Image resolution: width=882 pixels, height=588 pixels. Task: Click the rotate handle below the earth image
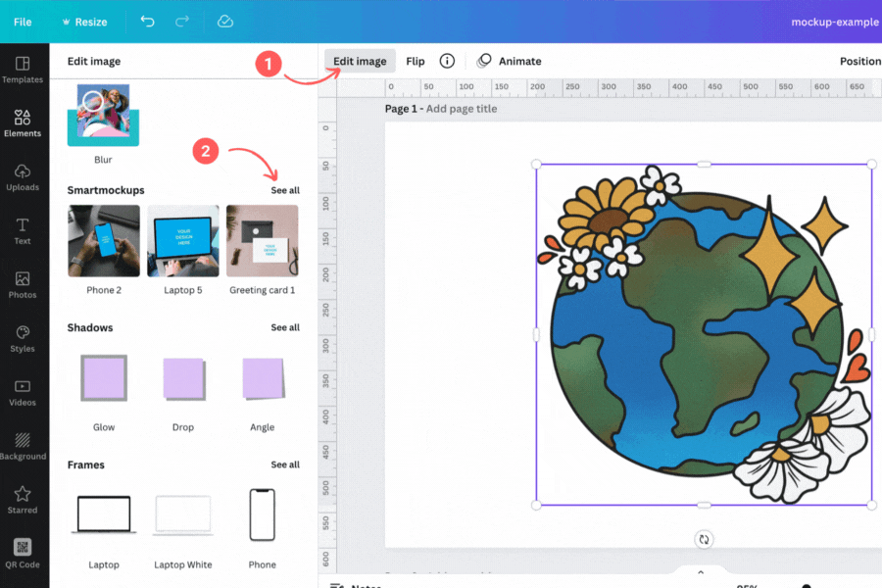pyautogui.click(x=704, y=540)
